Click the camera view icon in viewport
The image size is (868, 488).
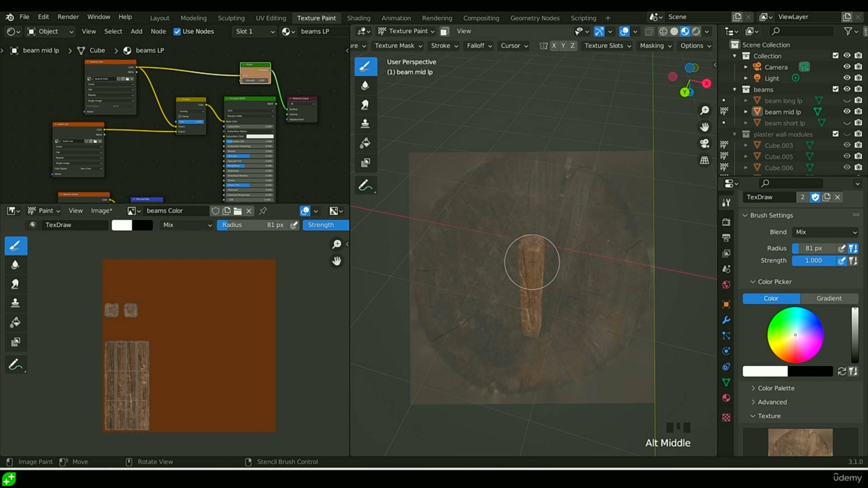pyautogui.click(x=704, y=144)
